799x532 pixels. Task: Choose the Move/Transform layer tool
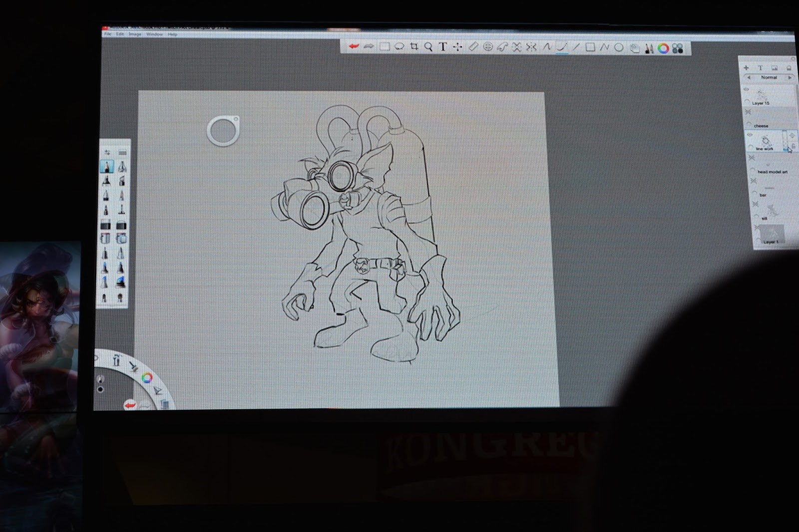457,47
